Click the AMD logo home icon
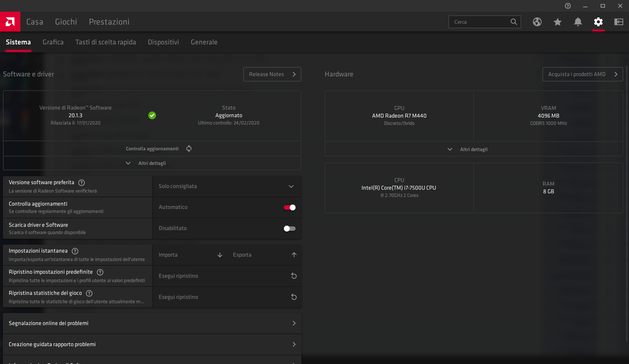This screenshot has height=364, width=629. pyautogui.click(x=10, y=22)
